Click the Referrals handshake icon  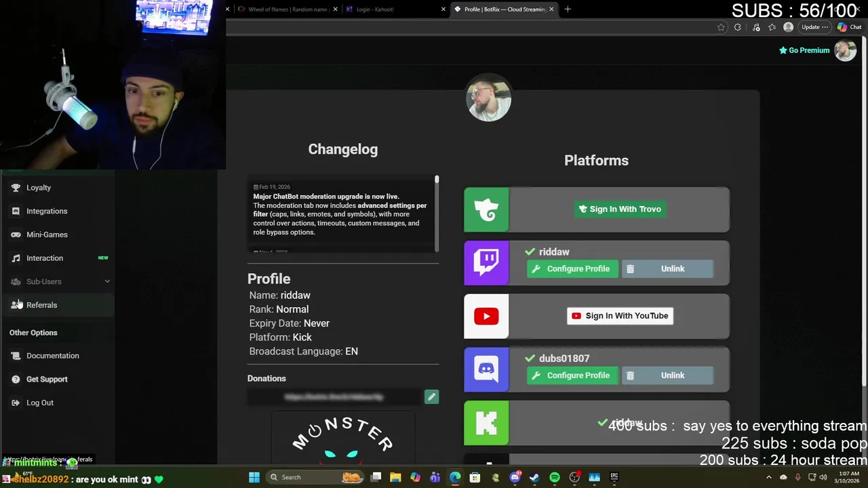point(16,305)
